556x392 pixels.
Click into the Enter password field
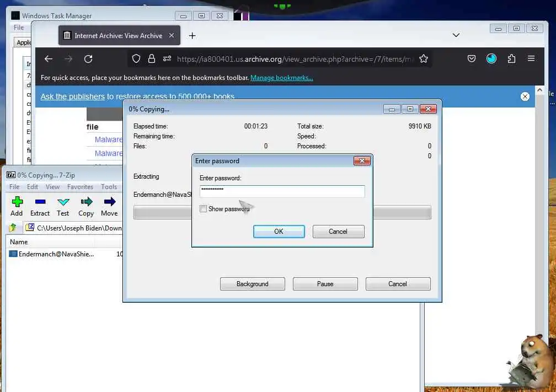(282, 191)
